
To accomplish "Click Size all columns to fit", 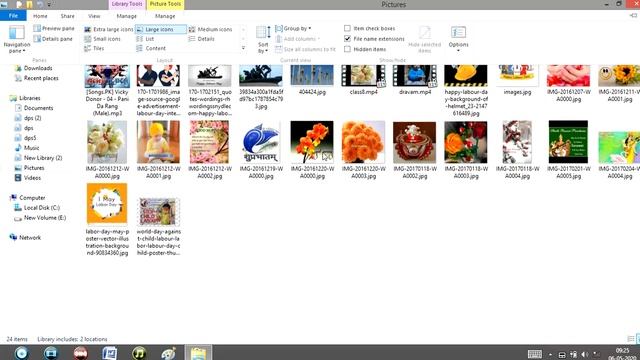I will [x=306, y=49].
